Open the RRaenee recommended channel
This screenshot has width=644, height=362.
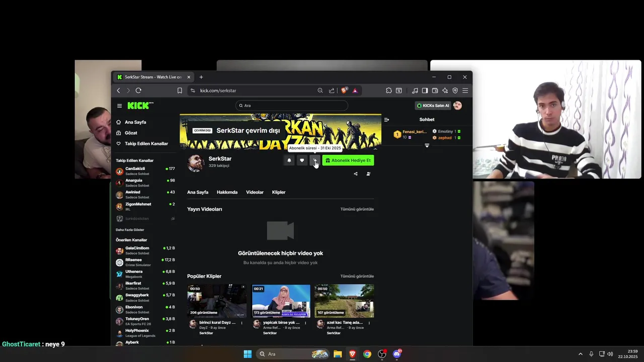pyautogui.click(x=145, y=262)
